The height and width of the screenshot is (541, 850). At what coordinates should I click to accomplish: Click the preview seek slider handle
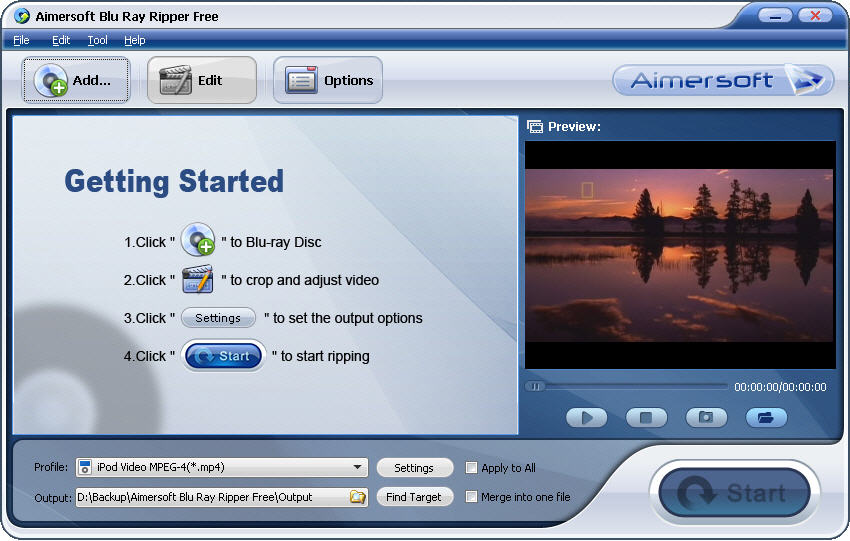(x=536, y=387)
